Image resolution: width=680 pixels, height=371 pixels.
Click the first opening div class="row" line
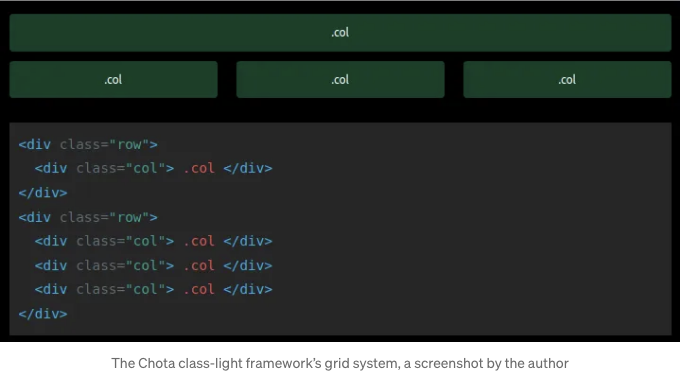[x=88, y=144]
